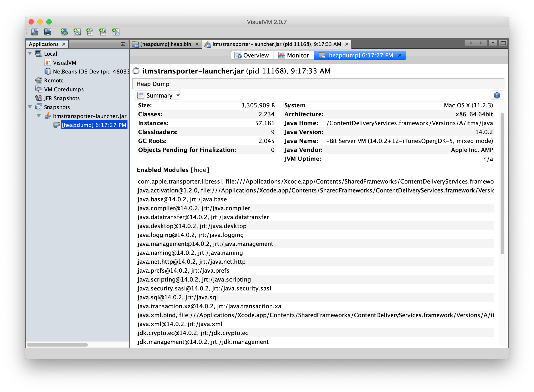Viewport: 534px width, 392px height.
Task: Click the Remote hosts icon
Action: [x=39, y=80]
